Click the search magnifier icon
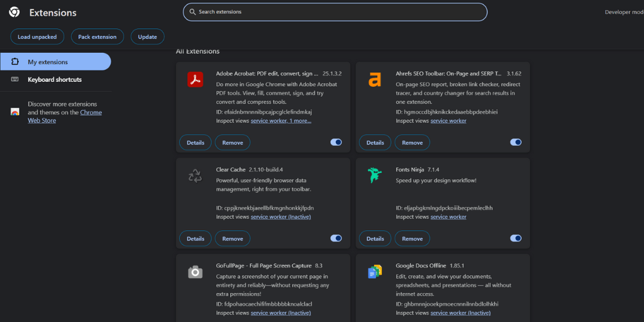Image resolution: width=644 pixels, height=322 pixels. point(192,12)
